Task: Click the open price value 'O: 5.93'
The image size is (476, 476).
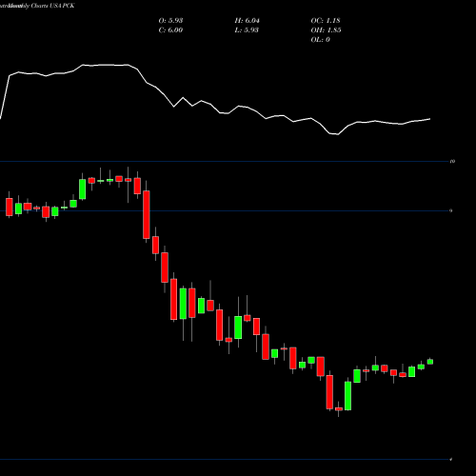Action: coord(170,21)
